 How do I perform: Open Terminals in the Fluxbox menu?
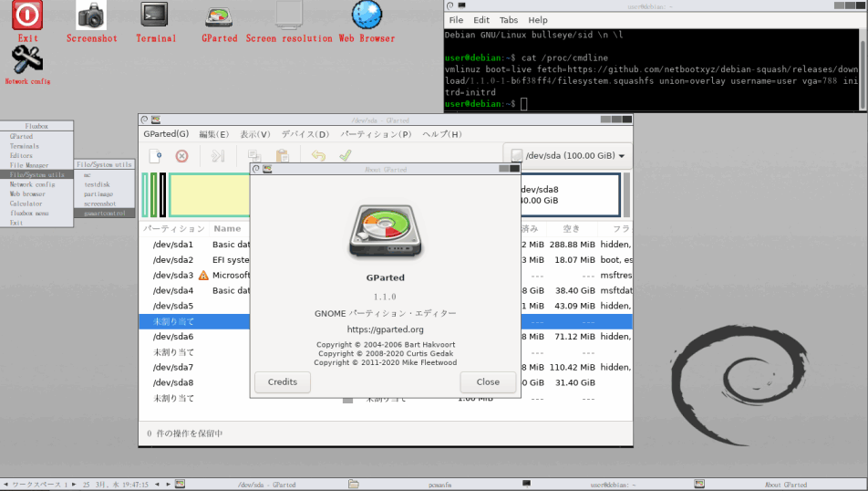(x=36, y=146)
